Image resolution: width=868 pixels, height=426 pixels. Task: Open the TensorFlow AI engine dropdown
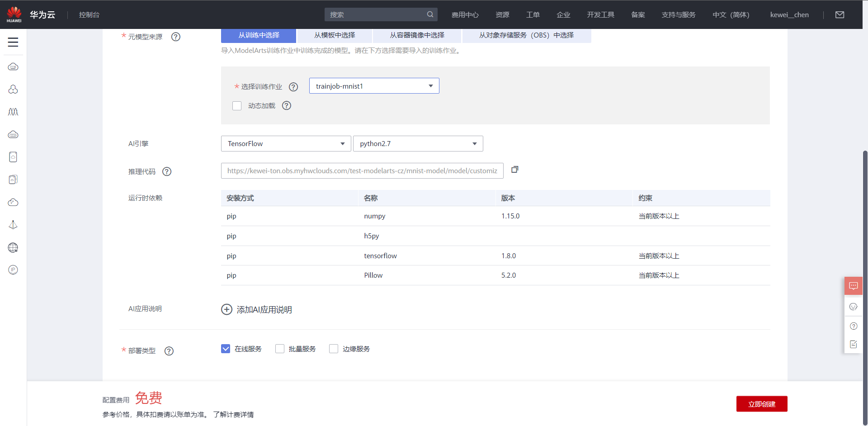pyautogui.click(x=286, y=143)
